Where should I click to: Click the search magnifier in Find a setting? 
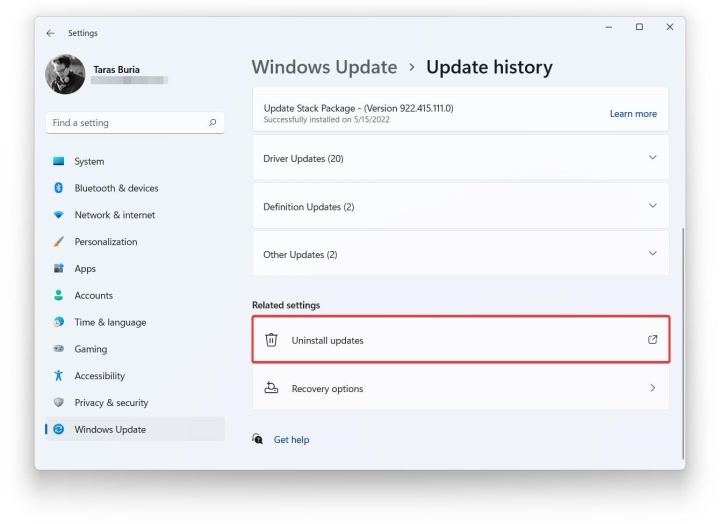[212, 123]
